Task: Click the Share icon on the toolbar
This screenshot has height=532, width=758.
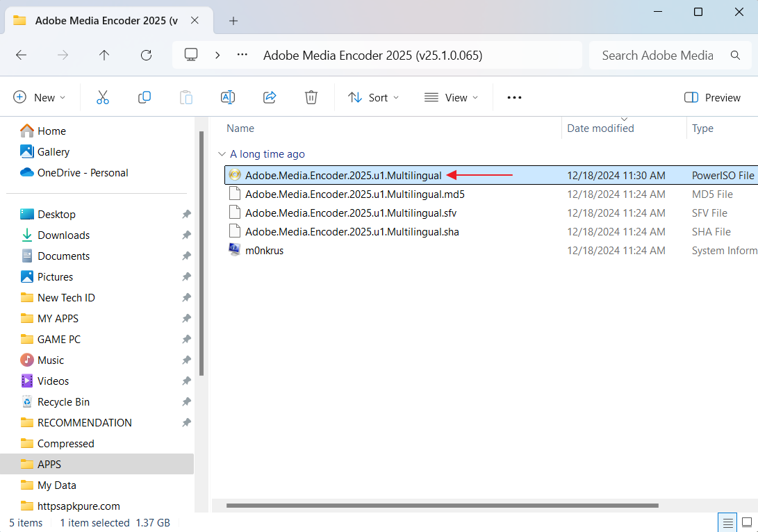Action: click(270, 97)
